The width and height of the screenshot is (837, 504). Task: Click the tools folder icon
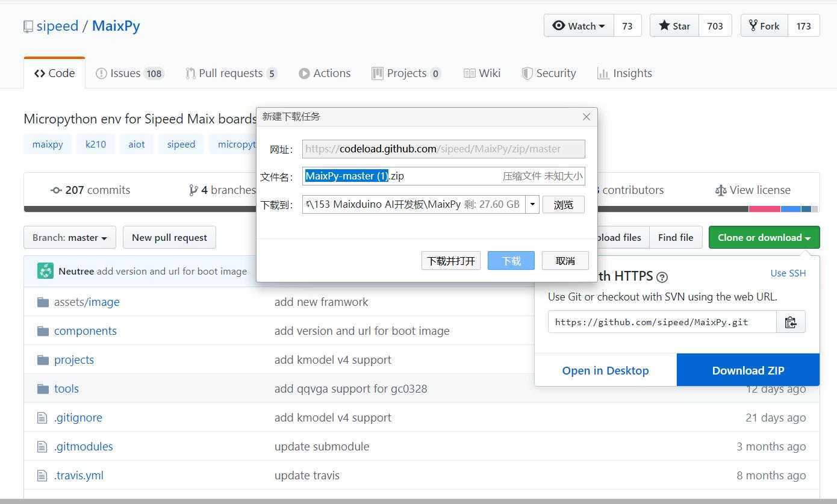tap(43, 388)
